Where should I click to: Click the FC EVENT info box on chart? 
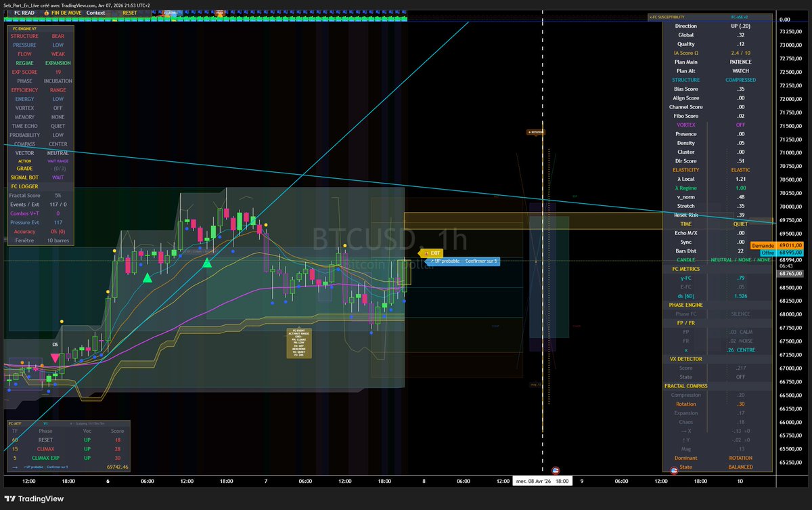coord(298,343)
